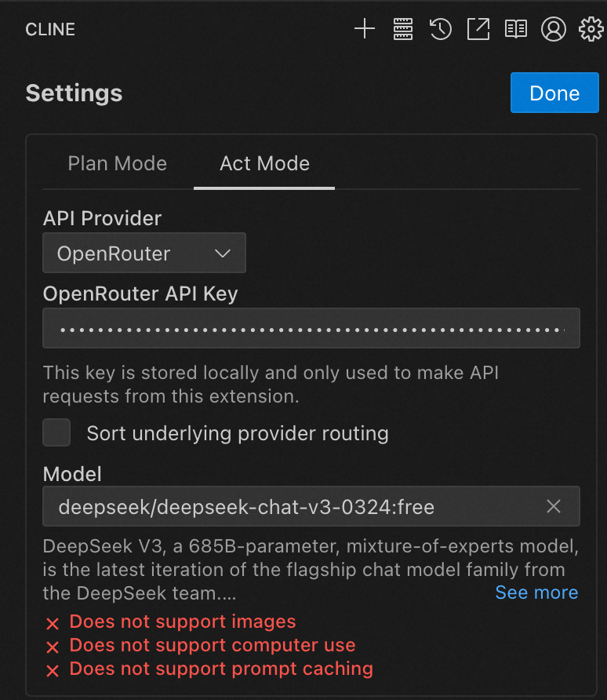
Task: Click the "Does not support prompt caching" notice
Action: click(220, 669)
